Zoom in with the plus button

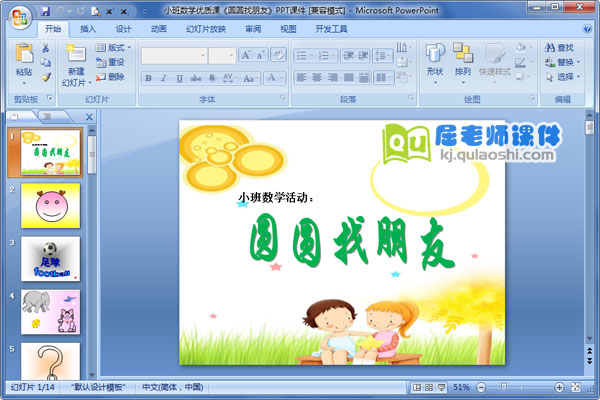click(x=559, y=387)
